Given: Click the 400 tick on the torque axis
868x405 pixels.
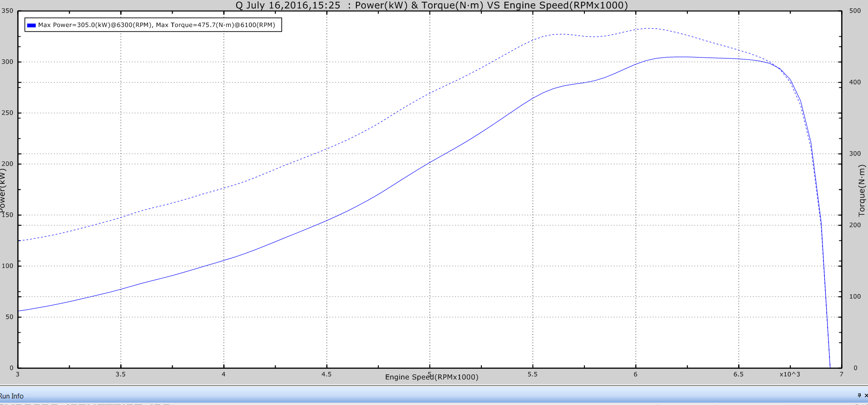Looking at the screenshot, I should (x=855, y=82).
